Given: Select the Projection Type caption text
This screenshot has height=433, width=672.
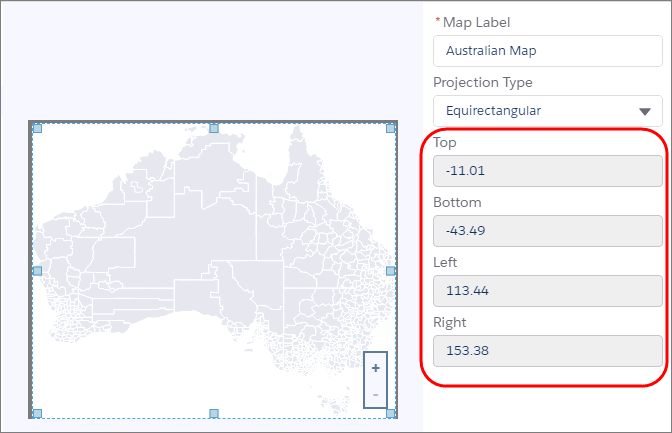Looking at the screenshot, I should pos(483,82).
